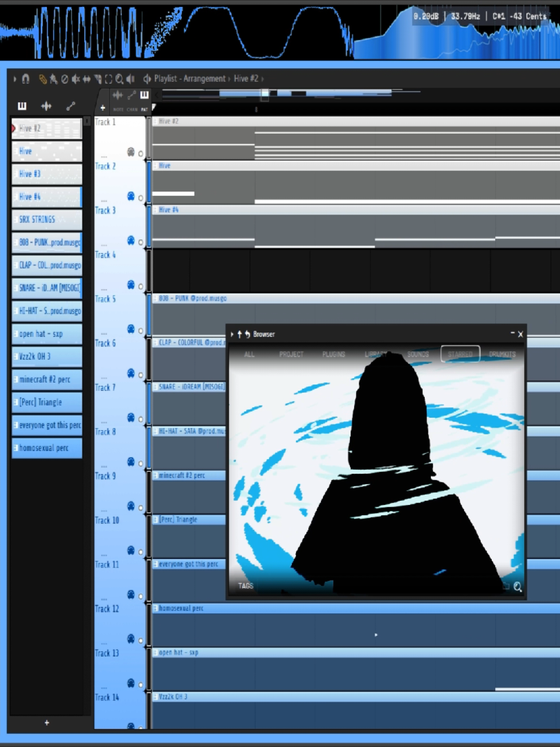Select [Perc] Triangle in the picker
560x747 pixels.
pos(47,402)
